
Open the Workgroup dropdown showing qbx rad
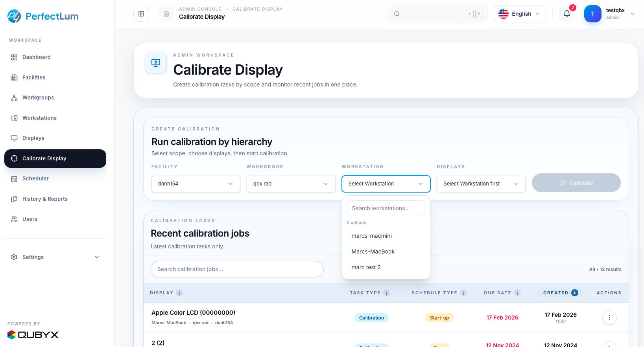291,184
